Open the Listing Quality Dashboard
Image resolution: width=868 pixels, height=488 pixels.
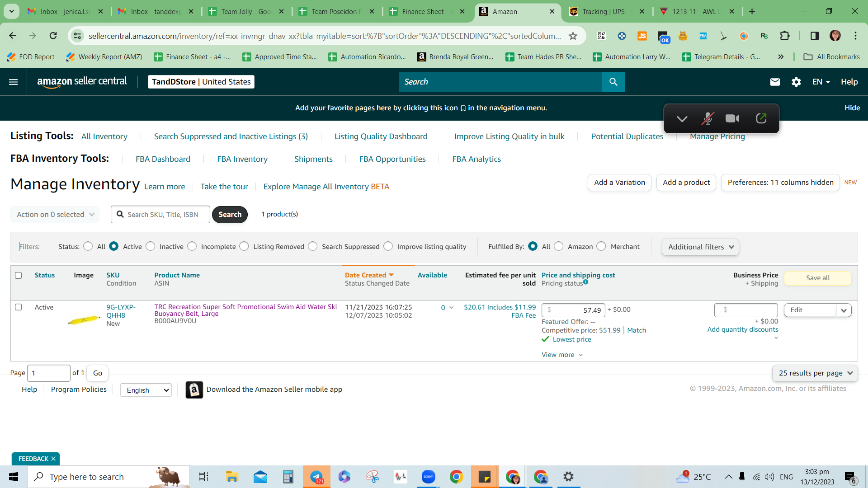point(381,136)
